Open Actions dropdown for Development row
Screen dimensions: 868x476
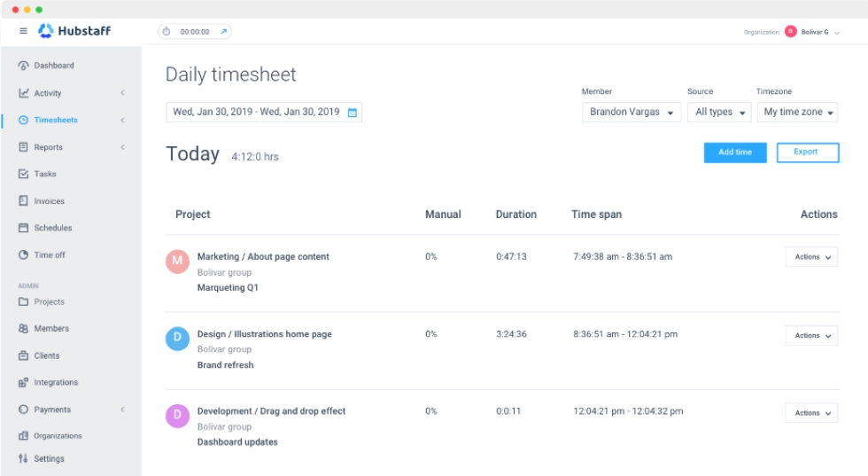click(811, 413)
